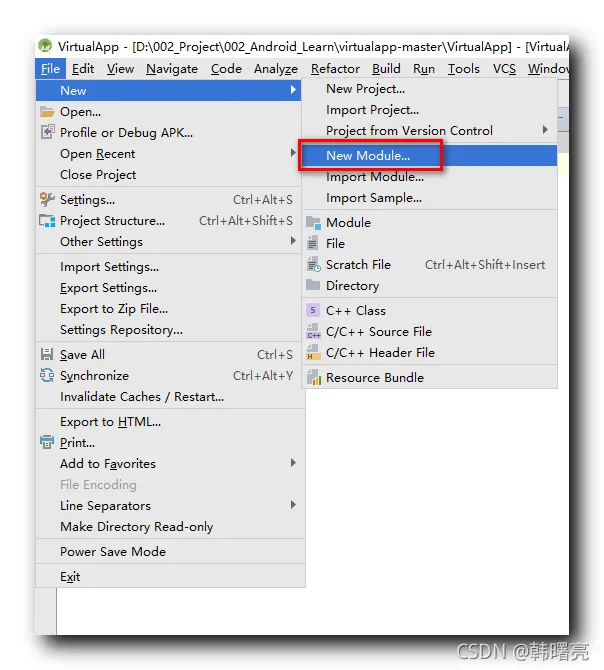Click the Save All floppy disk icon

click(x=47, y=354)
